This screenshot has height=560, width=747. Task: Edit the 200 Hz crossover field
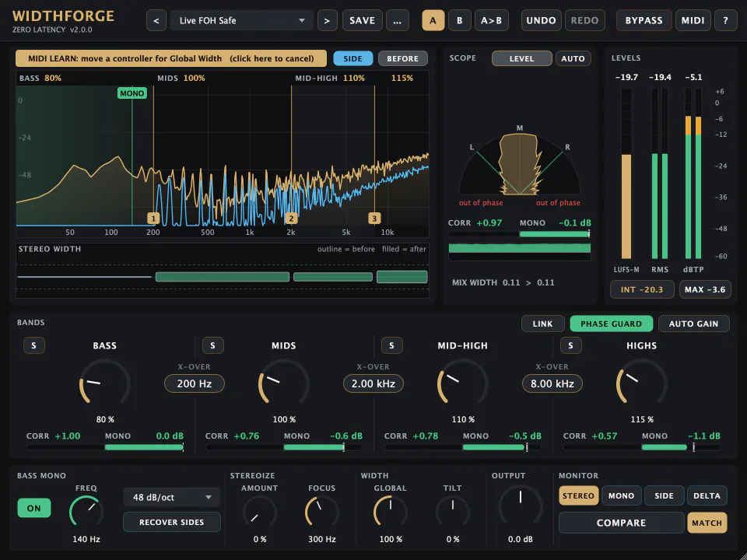(x=195, y=383)
